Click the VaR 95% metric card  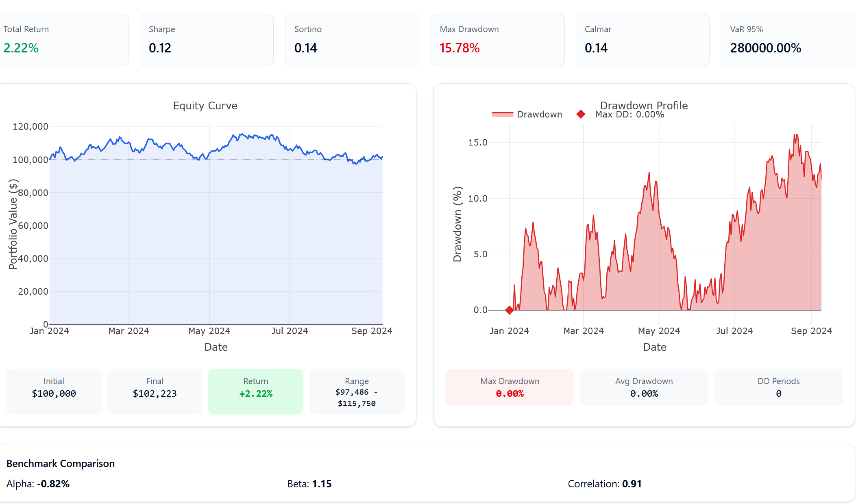pos(788,40)
